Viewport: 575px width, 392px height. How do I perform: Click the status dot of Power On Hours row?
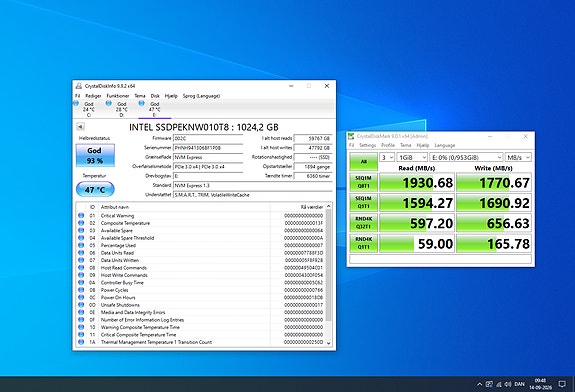(81, 297)
